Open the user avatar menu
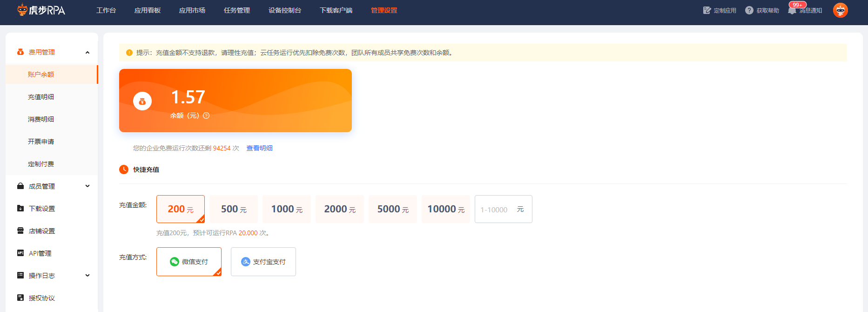 (x=841, y=10)
